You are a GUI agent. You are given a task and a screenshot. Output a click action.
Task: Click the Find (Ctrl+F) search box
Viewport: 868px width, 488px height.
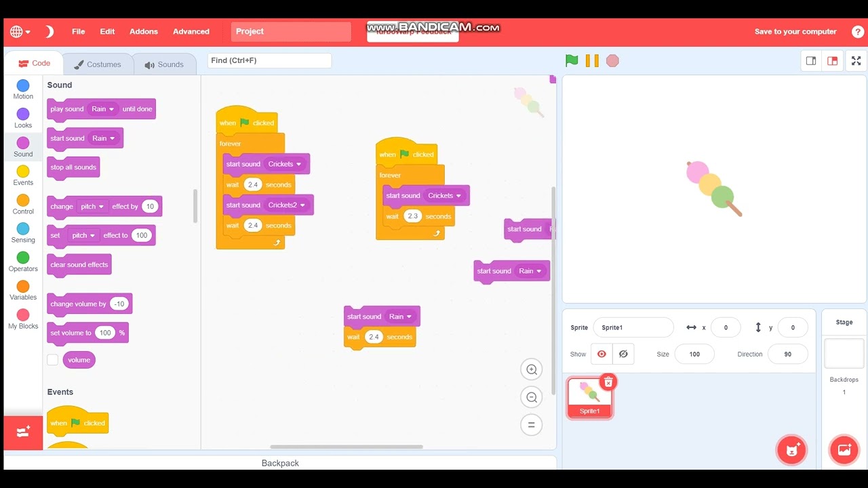pyautogui.click(x=269, y=60)
